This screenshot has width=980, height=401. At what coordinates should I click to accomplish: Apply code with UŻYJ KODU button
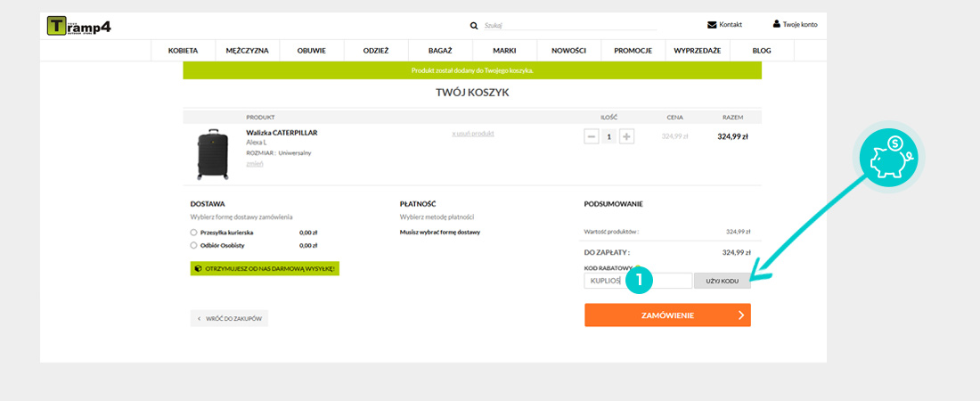point(723,281)
